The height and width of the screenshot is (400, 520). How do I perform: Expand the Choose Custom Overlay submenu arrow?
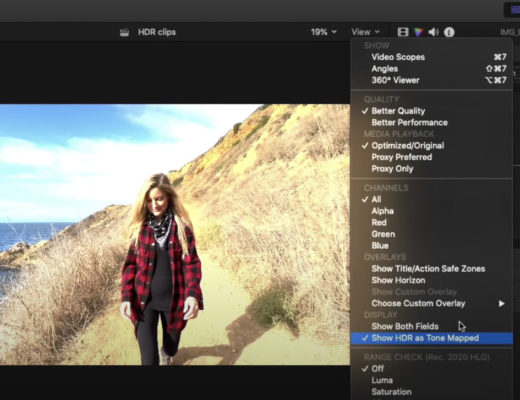click(x=501, y=303)
